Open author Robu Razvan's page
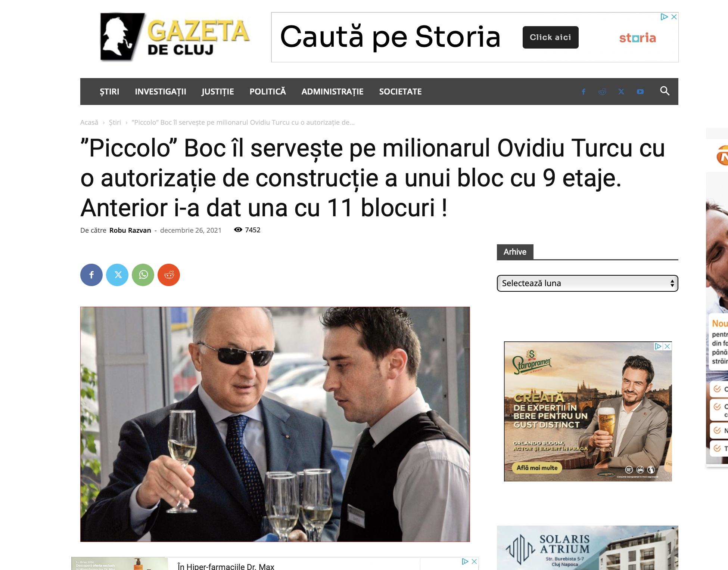This screenshot has height=570, width=728. coord(130,230)
